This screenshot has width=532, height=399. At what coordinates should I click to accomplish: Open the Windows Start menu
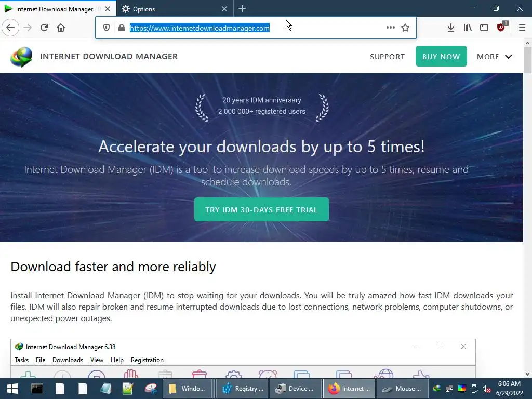click(x=12, y=389)
